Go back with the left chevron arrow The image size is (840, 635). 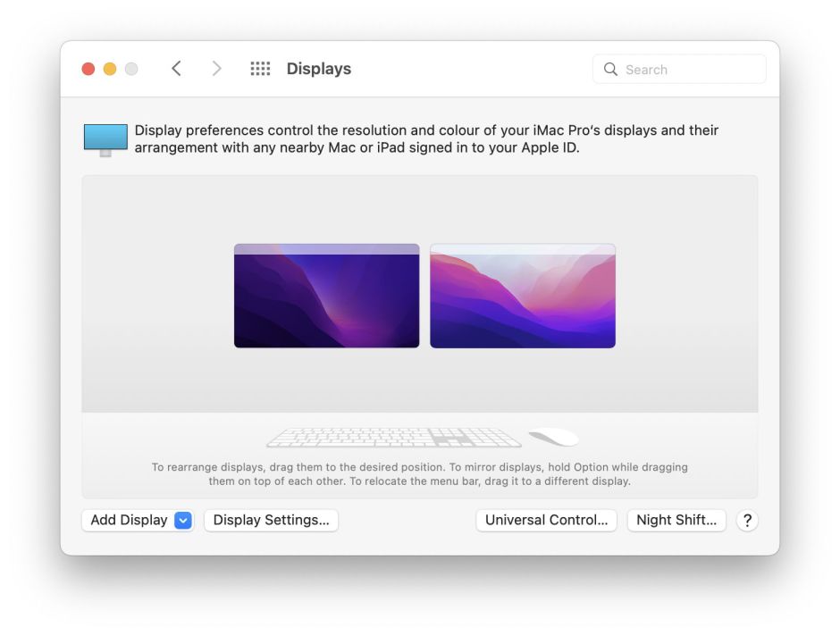click(176, 69)
